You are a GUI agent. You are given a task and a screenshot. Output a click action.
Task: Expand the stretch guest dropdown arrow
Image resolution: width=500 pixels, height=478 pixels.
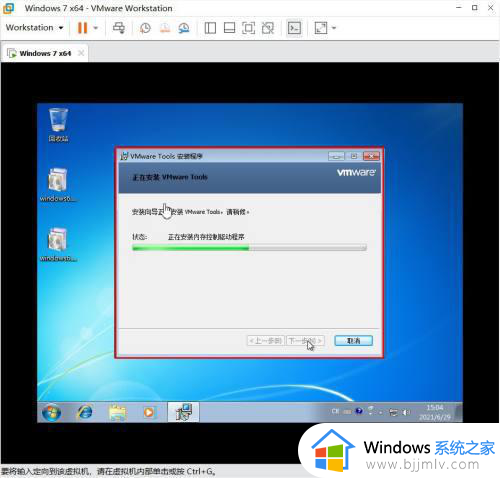334,28
